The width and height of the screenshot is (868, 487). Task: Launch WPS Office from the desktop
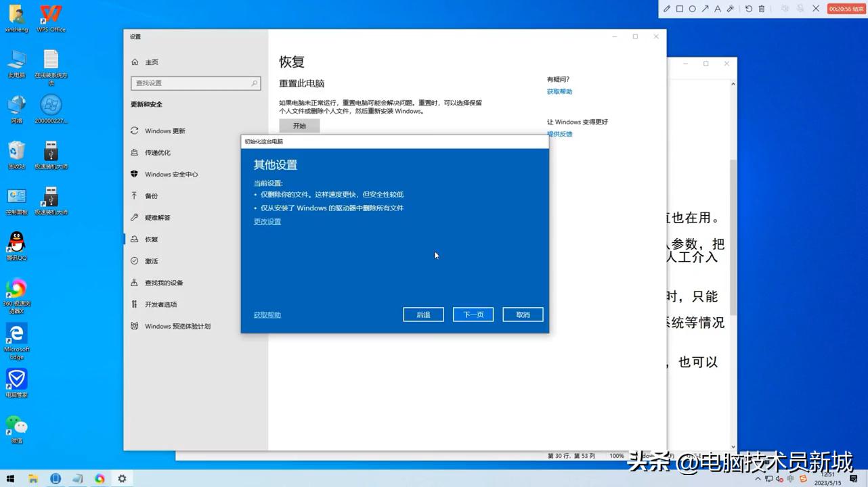click(x=50, y=15)
